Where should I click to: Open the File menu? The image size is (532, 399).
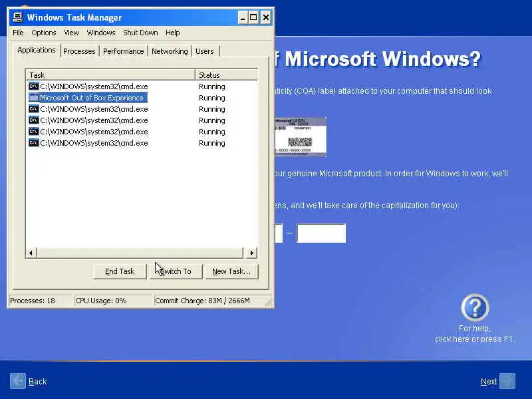18,33
